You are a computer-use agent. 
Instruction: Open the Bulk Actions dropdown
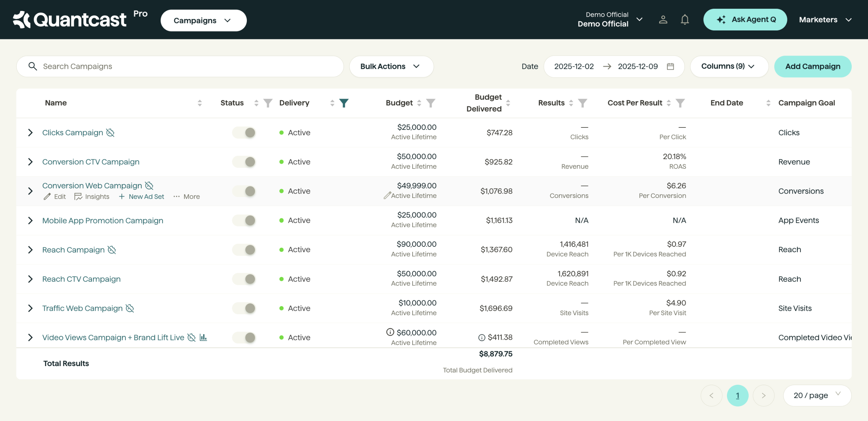391,66
